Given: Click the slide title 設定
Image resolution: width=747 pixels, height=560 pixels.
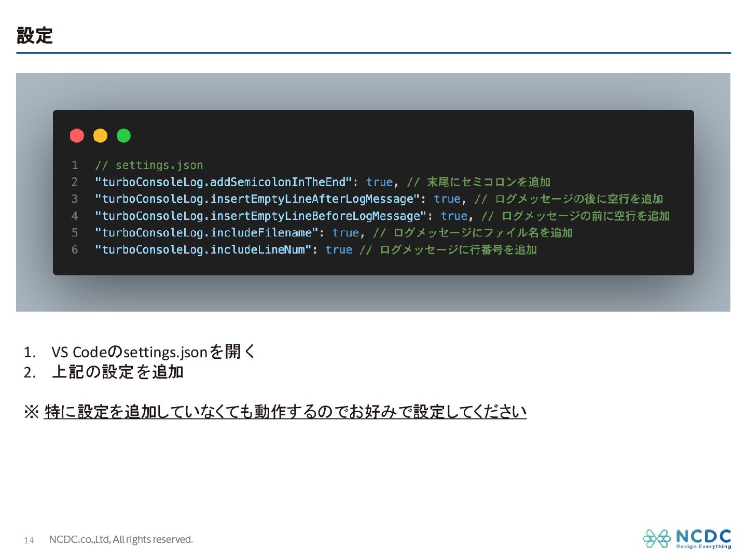Looking at the screenshot, I should [35, 35].
